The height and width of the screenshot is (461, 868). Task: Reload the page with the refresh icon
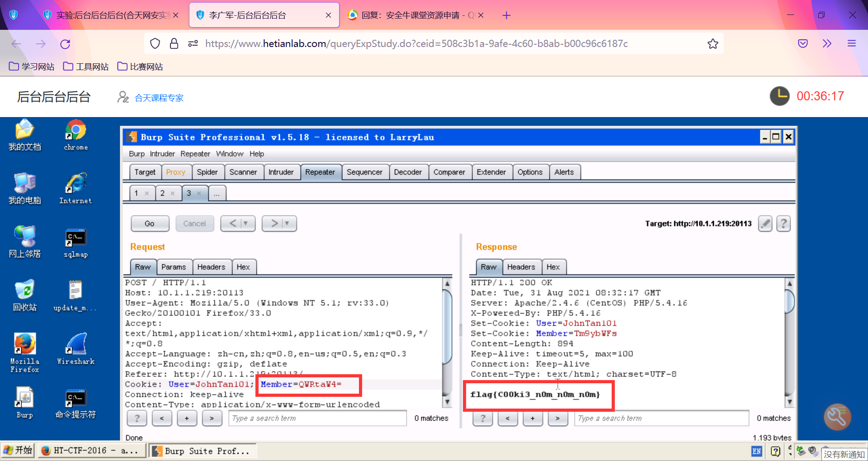(65, 44)
